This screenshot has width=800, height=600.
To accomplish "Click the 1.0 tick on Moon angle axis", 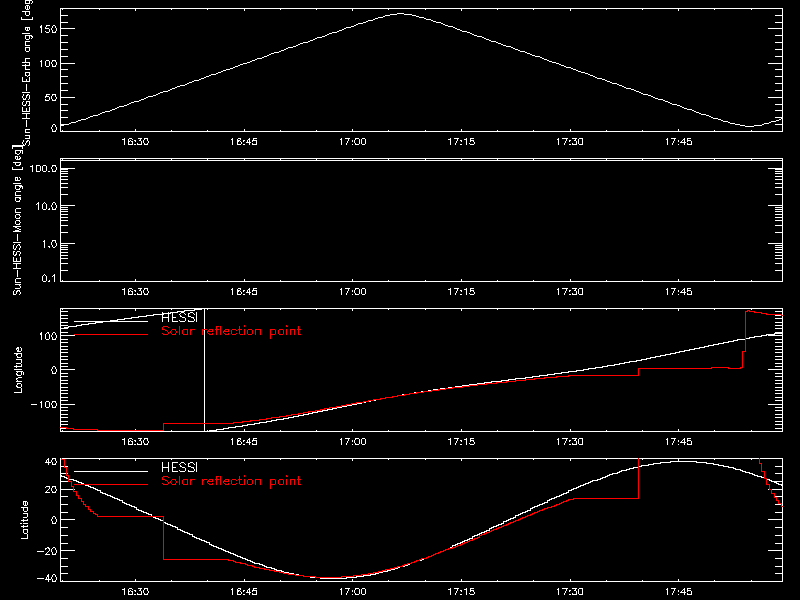I will tap(49, 244).
